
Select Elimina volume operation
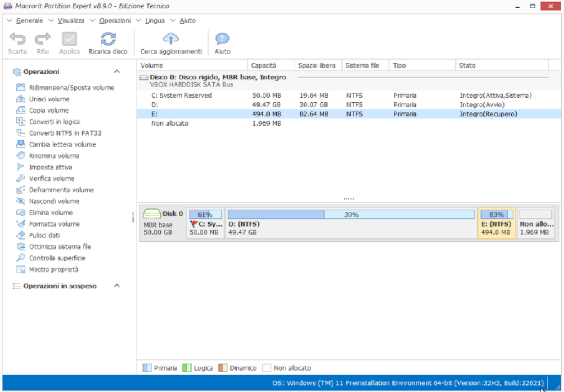click(45, 213)
